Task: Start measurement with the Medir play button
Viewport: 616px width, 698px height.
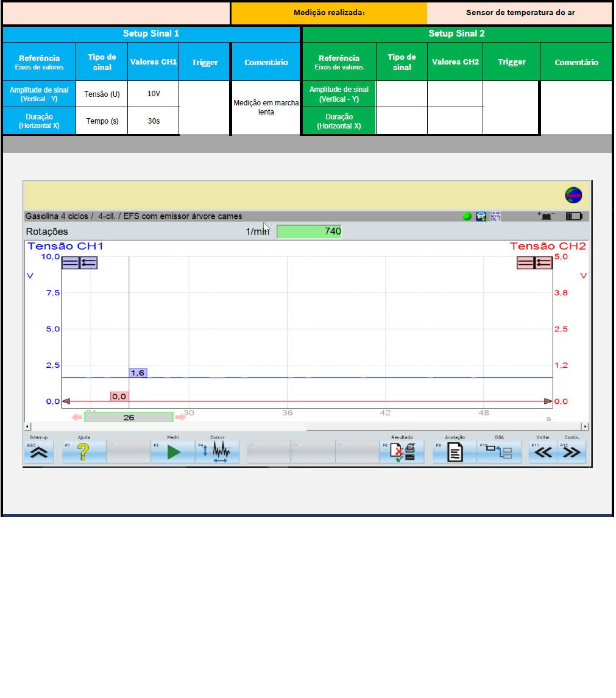Action: pyautogui.click(x=173, y=453)
